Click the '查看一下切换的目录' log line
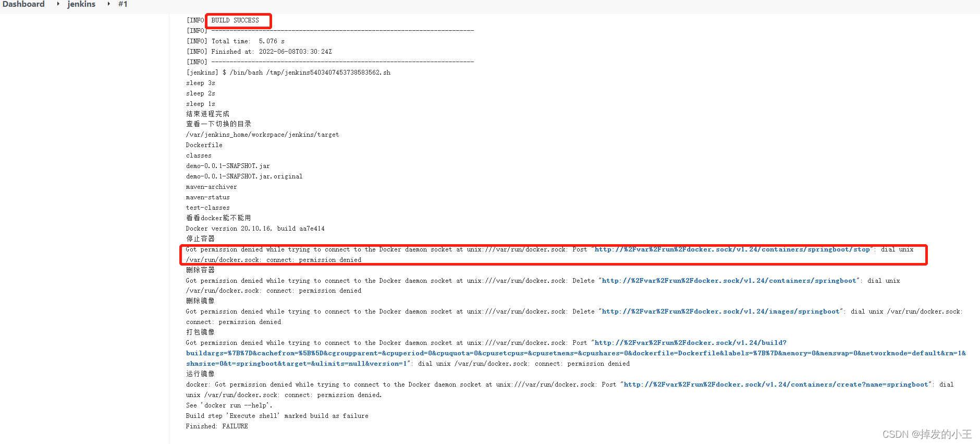The image size is (980, 444). pyautogui.click(x=218, y=124)
